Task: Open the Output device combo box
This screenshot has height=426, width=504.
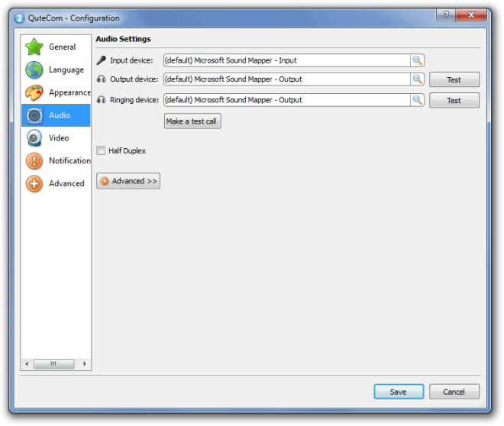Action: click(294, 79)
